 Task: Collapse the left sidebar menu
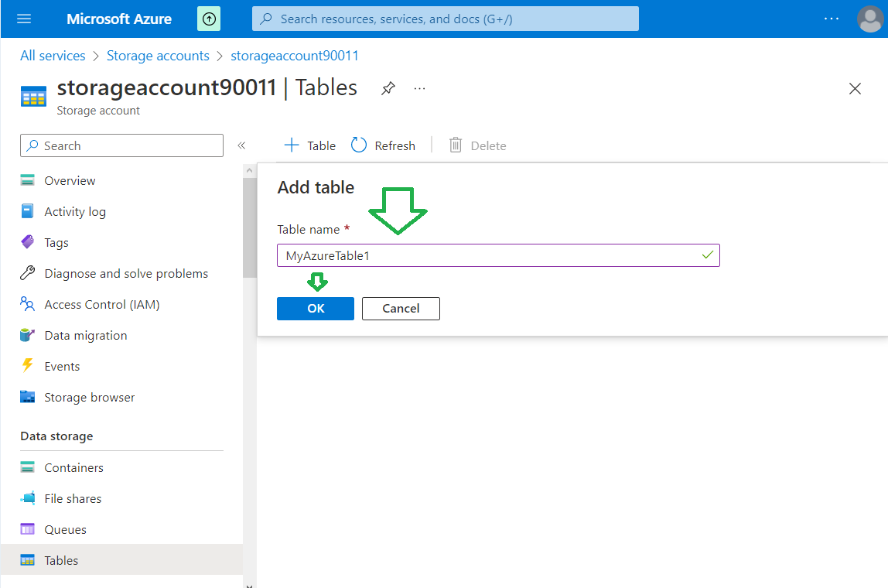coord(241,145)
